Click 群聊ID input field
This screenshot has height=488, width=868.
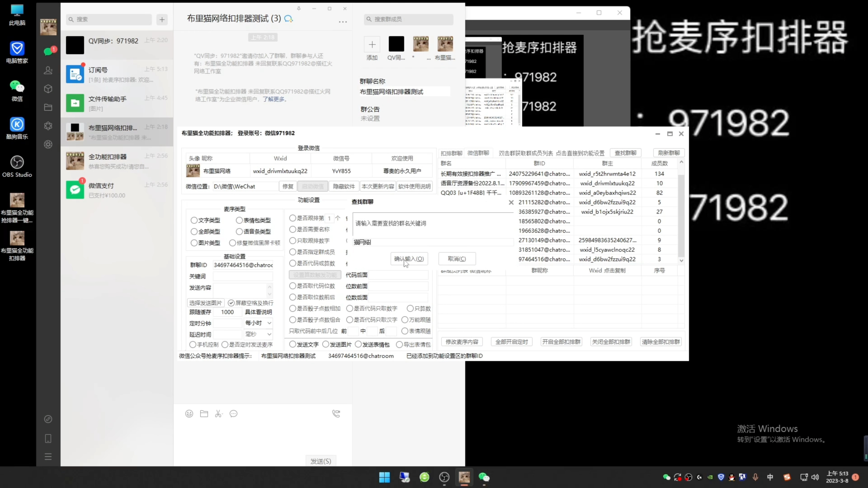(243, 265)
